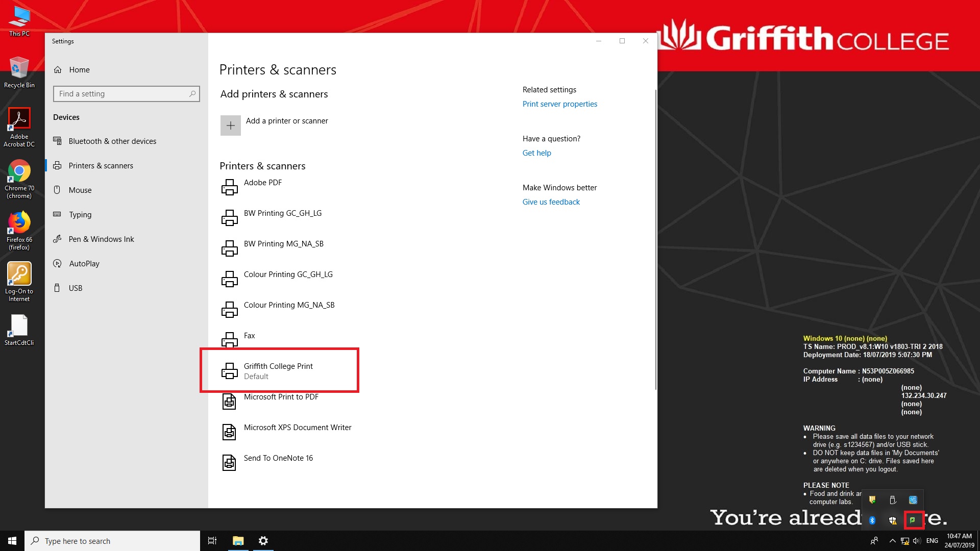Screen dimensions: 980x551
Task: Navigate to AutoPlay settings
Action: [84, 264]
